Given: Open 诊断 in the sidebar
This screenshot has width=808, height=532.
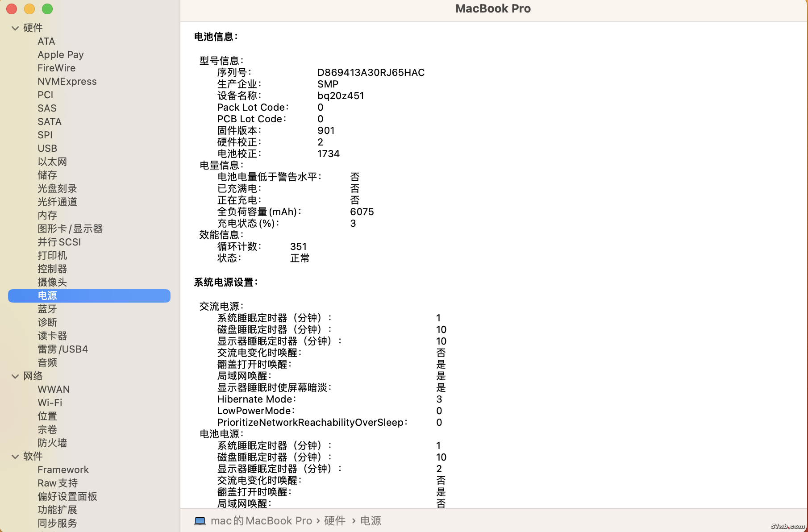Looking at the screenshot, I should pyautogui.click(x=47, y=323).
